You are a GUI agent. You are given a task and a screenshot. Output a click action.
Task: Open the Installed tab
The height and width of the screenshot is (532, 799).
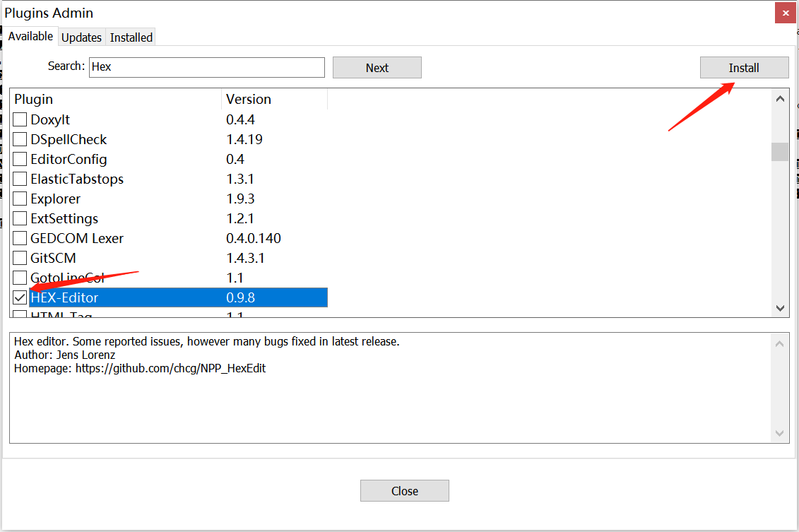click(x=130, y=37)
